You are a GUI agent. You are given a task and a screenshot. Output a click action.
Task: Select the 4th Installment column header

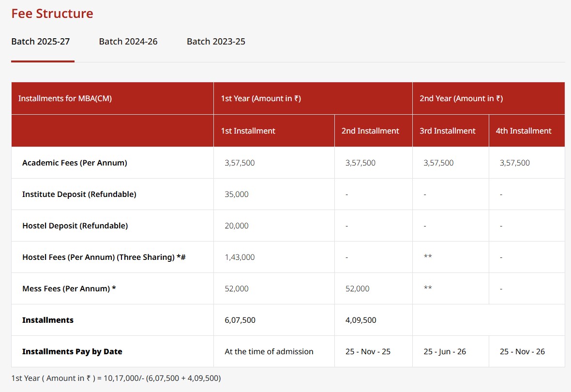click(x=523, y=131)
